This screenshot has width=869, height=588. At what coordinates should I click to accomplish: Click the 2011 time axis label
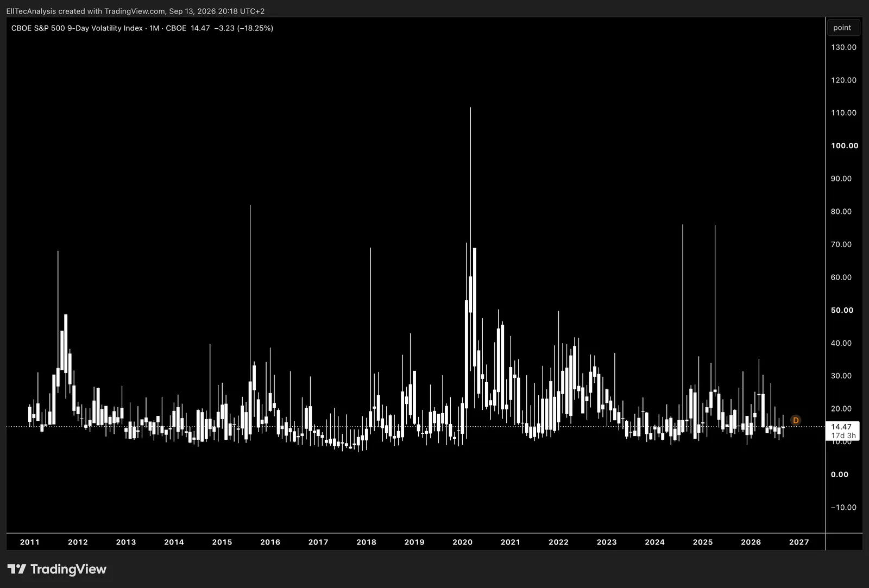[30, 542]
